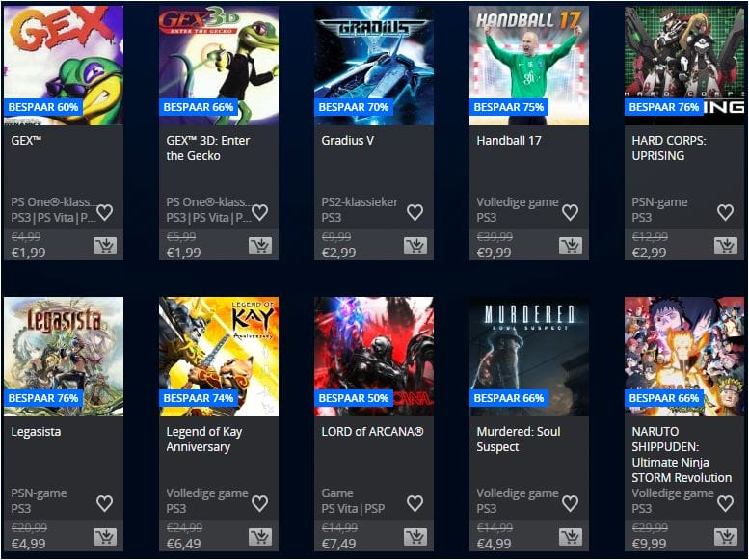Click the Handball 17 cover image
The image size is (749, 560).
529,66
